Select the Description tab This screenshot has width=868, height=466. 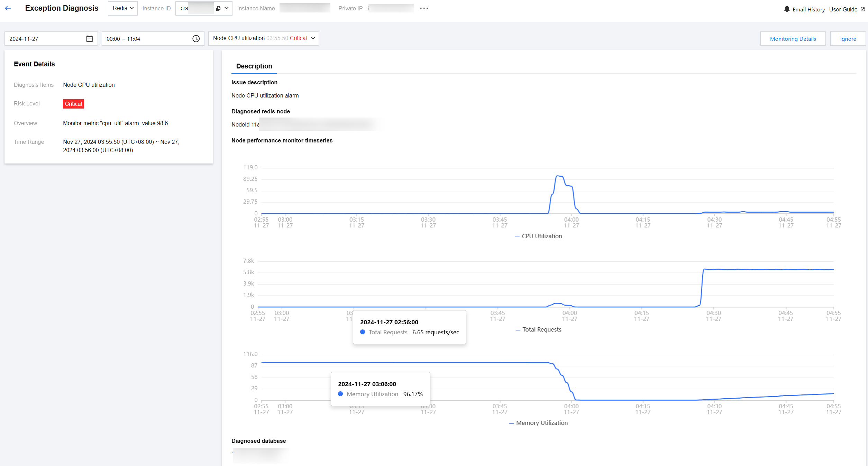(x=254, y=66)
